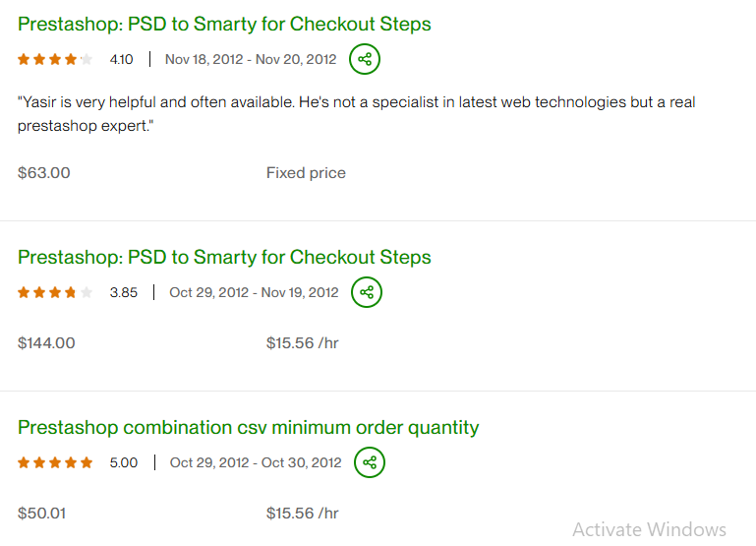The height and width of the screenshot is (546, 756).
Task: Click the star rating showing 4.10
Action: 55,59
